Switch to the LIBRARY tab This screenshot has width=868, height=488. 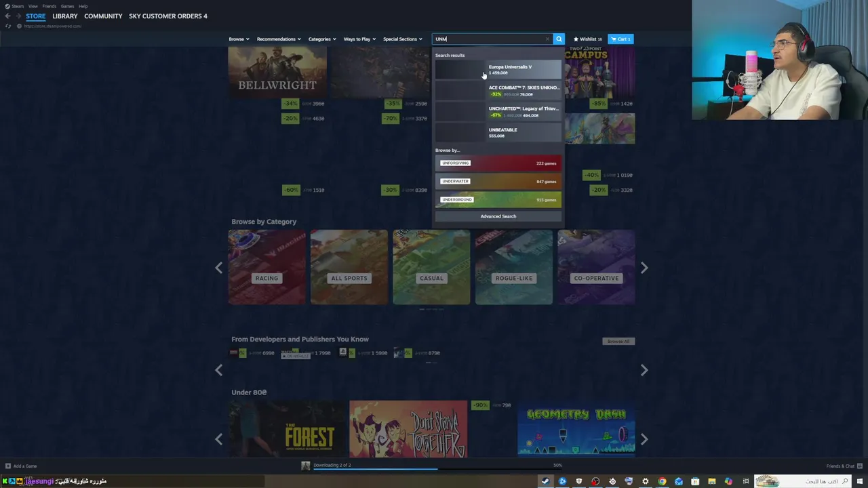coord(65,16)
